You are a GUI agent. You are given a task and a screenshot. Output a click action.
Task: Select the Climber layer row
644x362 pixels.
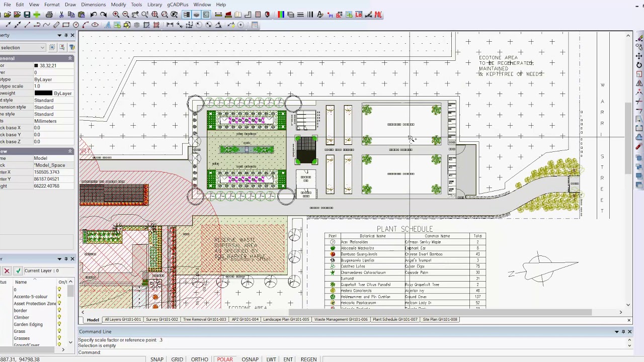21,318
